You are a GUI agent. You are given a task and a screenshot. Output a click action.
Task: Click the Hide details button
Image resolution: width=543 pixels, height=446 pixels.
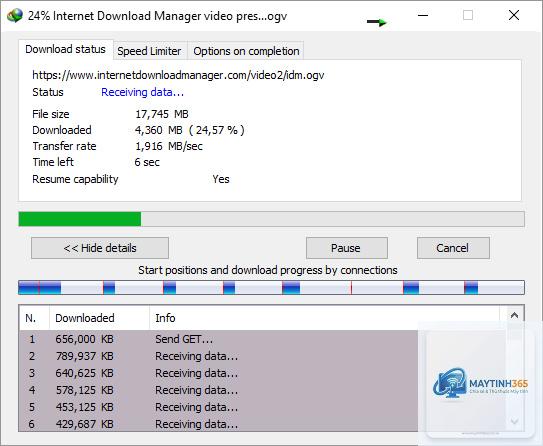[100, 248]
